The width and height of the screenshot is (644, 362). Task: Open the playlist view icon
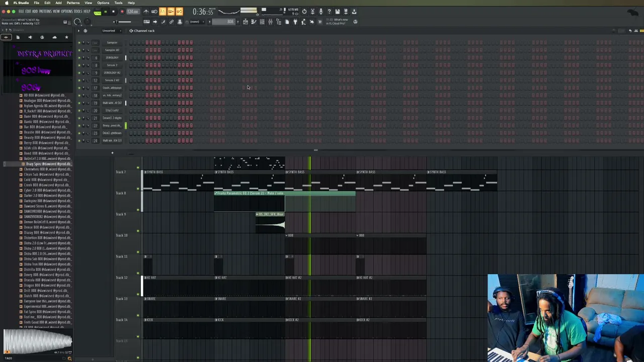coord(246,22)
